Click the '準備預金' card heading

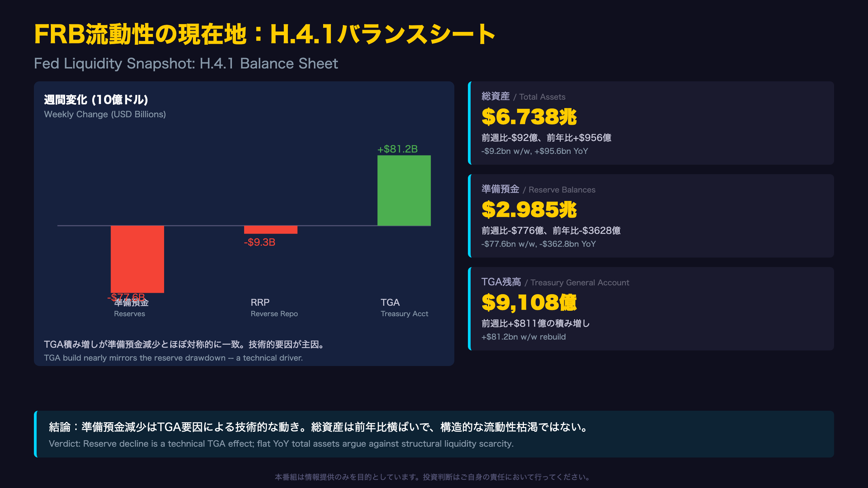coord(500,189)
